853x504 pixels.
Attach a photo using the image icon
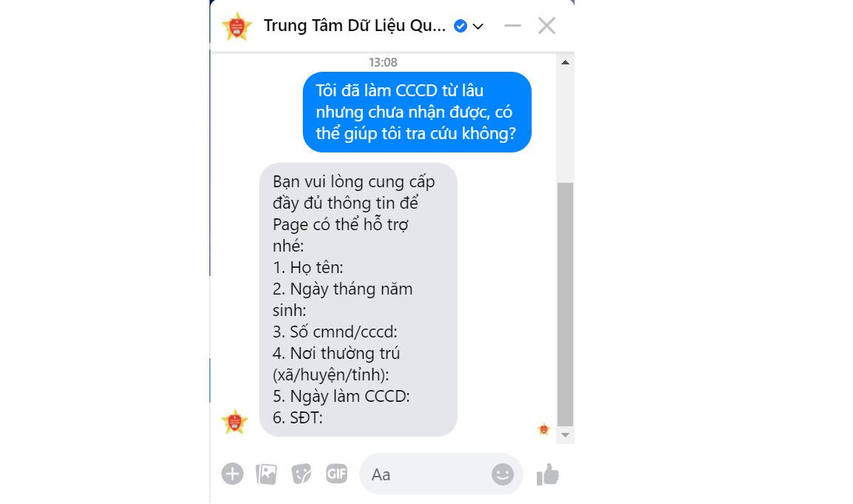pyautogui.click(x=267, y=474)
